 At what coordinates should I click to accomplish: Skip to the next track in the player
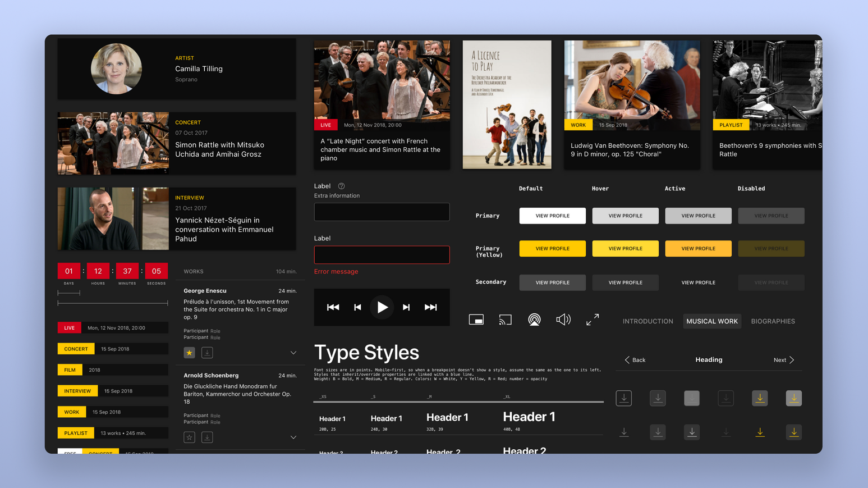click(406, 307)
